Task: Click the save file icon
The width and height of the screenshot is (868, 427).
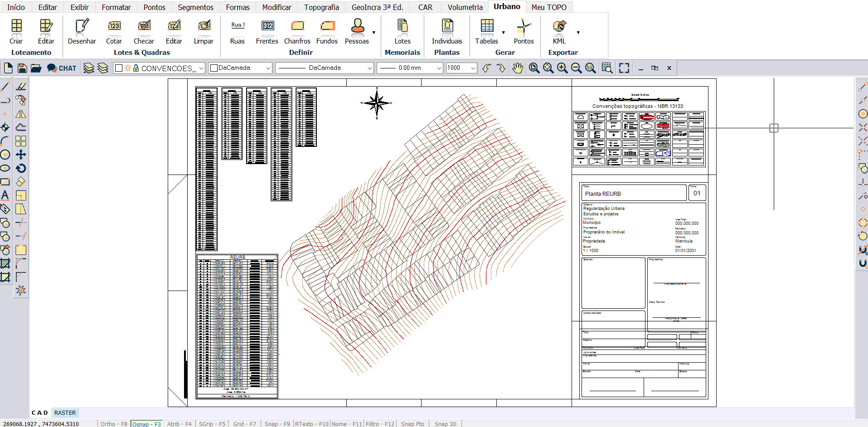Action: (x=22, y=68)
